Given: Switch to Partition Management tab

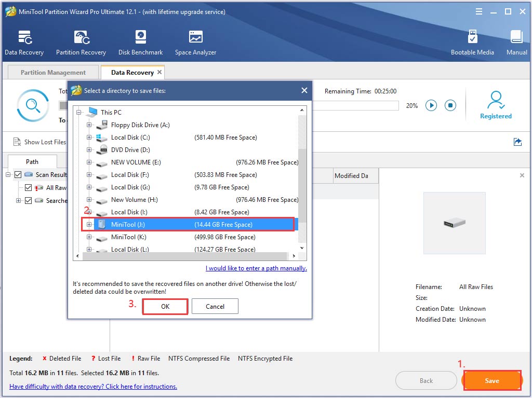Looking at the screenshot, I should (53, 72).
